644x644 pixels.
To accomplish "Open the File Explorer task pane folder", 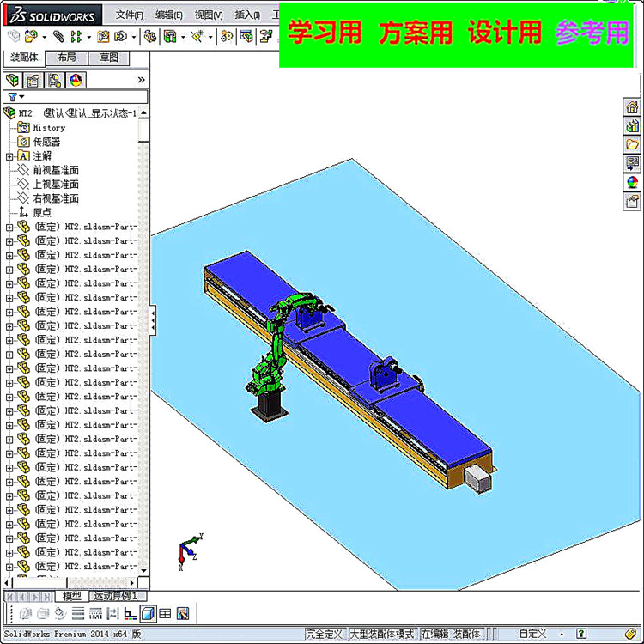I will 632,144.
